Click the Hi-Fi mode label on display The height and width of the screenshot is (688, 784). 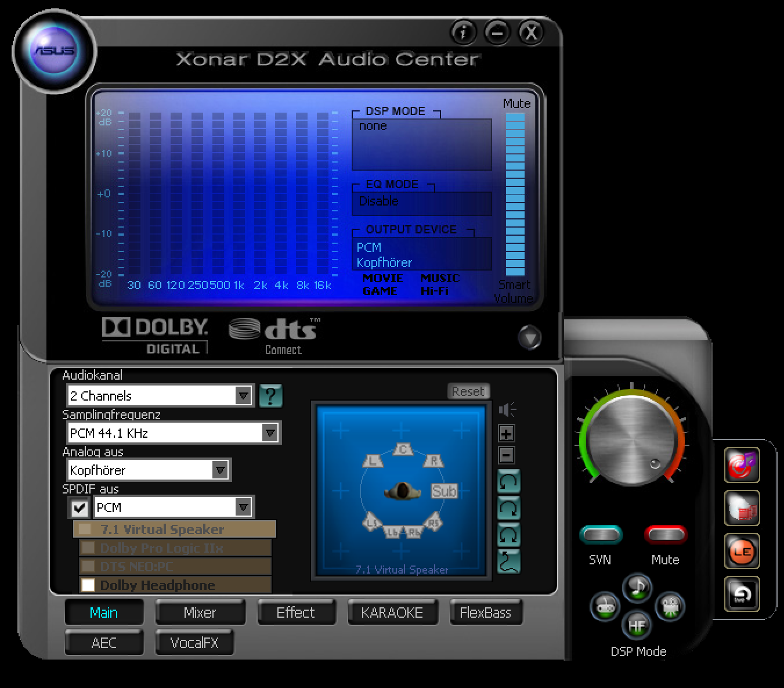coord(435,291)
